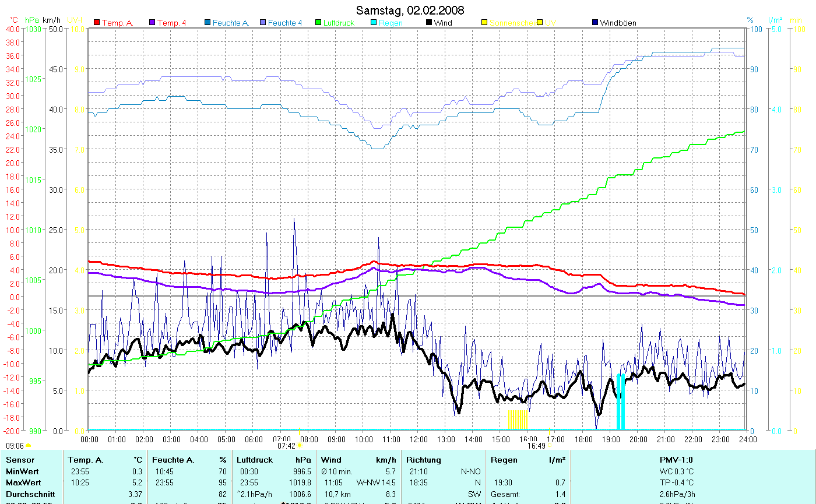Screen dimensions: 816x504
Task: Click the sunrise marker at 07:42
Action: click(x=300, y=445)
